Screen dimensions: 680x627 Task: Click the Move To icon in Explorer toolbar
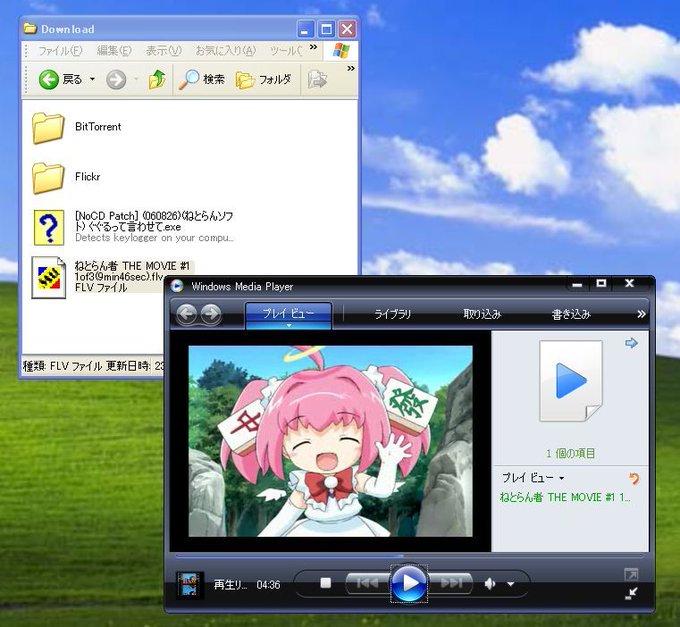pos(317,79)
